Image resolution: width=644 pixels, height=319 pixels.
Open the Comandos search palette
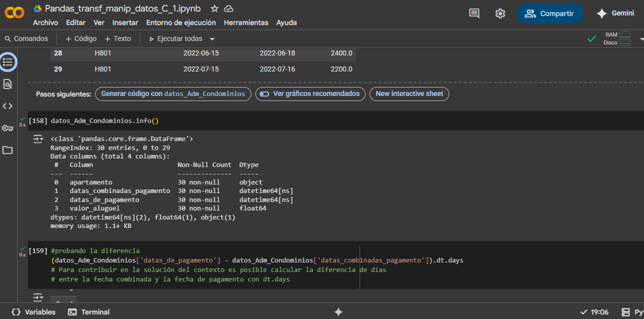point(27,38)
